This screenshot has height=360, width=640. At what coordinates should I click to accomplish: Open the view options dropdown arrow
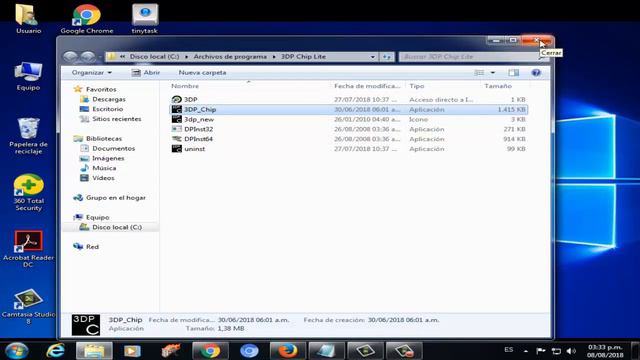click(x=493, y=73)
